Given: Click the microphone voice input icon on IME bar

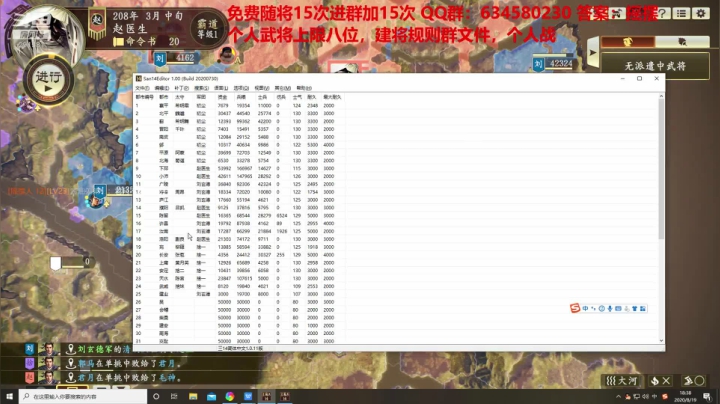Looking at the screenshot, I should pos(610,309).
